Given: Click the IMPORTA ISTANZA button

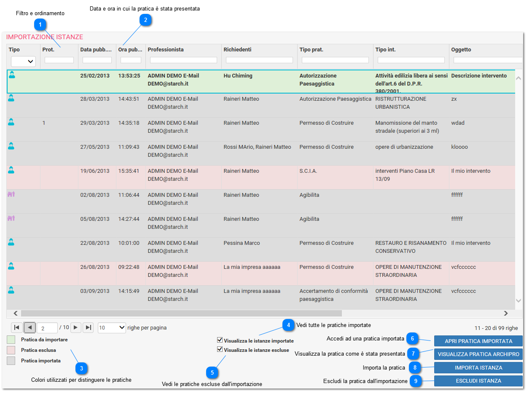Looking at the screenshot, I should click(x=478, y=367).
